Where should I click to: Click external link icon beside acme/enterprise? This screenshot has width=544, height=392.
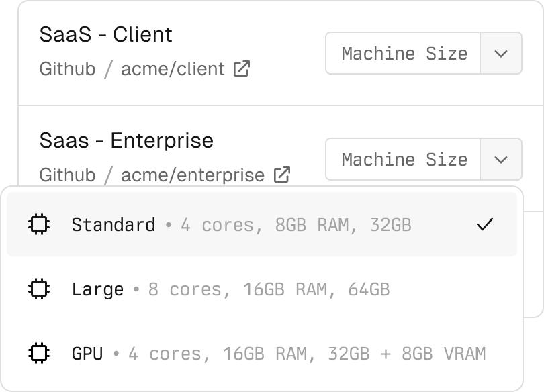282,175
